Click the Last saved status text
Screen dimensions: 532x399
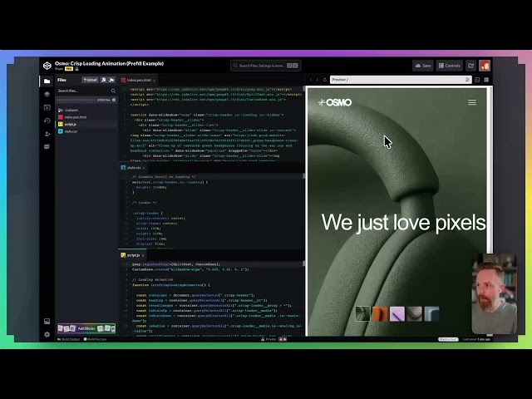(476, 339)
